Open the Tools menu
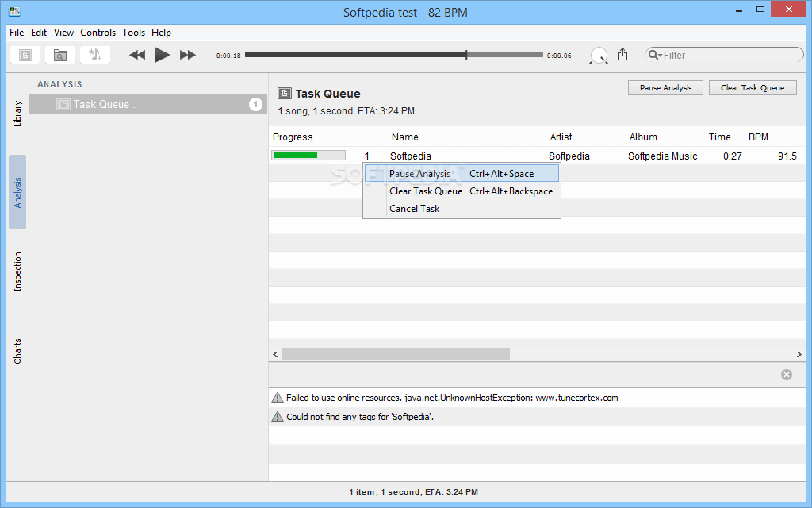812x508 pixels. click(x=133, y=32)
